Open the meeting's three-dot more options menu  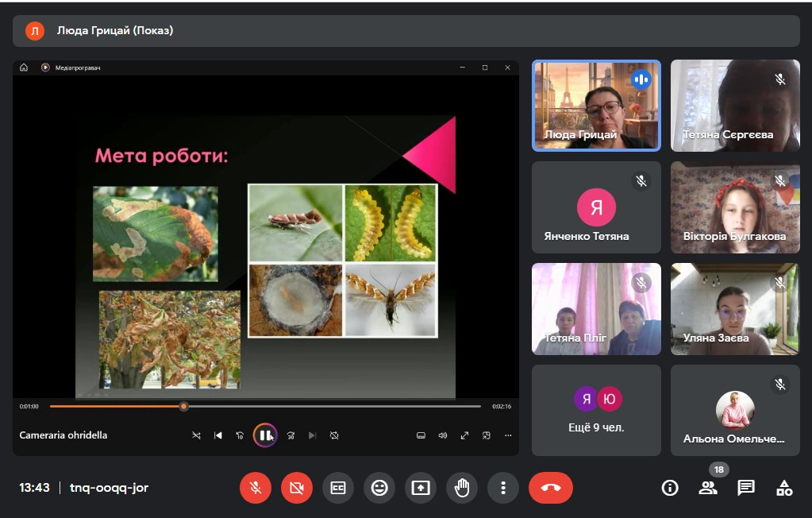[x=503, y=488]
